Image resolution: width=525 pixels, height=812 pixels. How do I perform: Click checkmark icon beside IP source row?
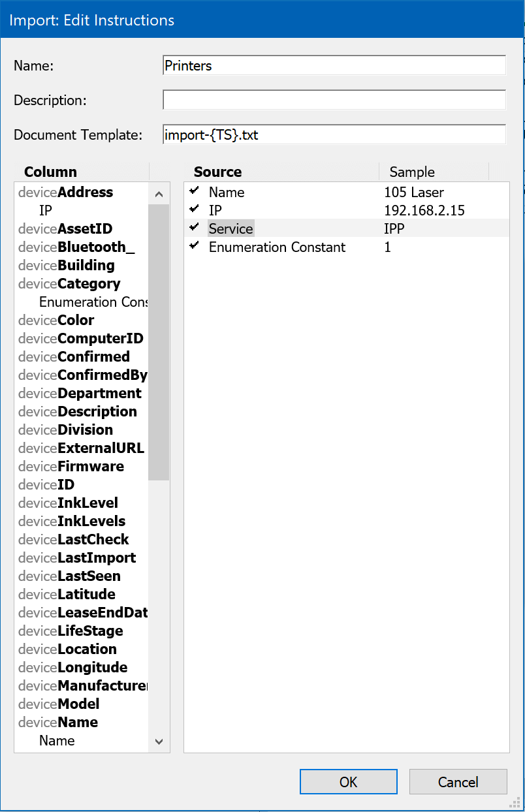pos(194,210)
